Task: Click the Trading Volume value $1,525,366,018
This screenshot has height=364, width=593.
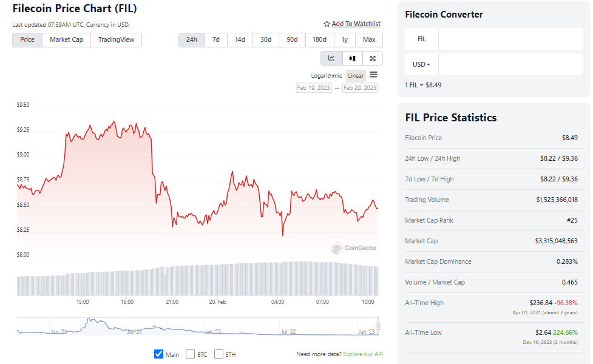Action: point(557,200)
